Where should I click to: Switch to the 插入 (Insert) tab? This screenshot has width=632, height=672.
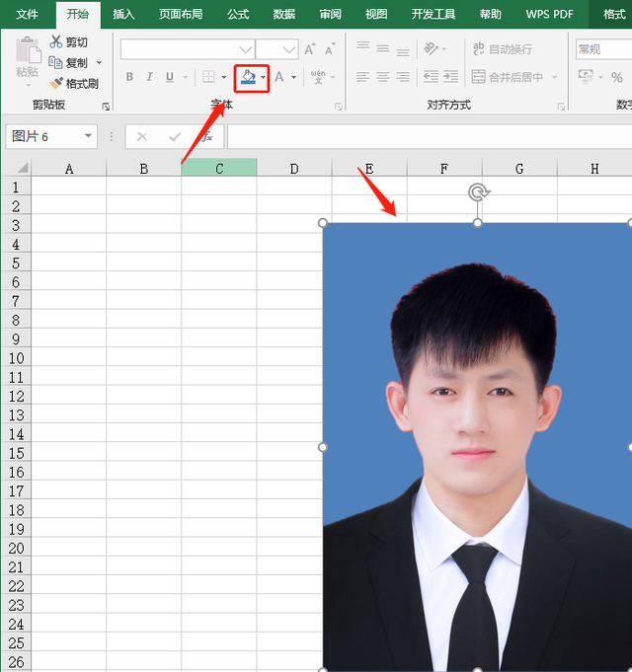(123, 14)
